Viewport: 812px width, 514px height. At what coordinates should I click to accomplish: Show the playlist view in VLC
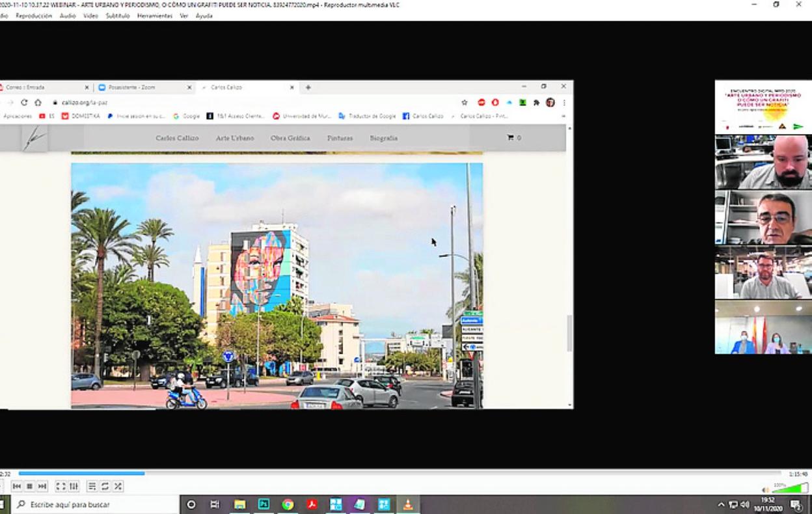point(93,486)
